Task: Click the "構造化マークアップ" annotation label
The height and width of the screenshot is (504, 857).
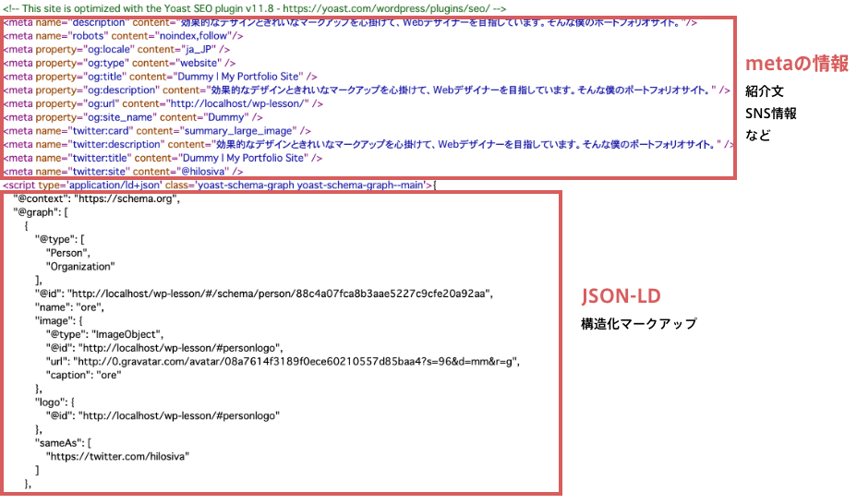Action: (638, 324)
